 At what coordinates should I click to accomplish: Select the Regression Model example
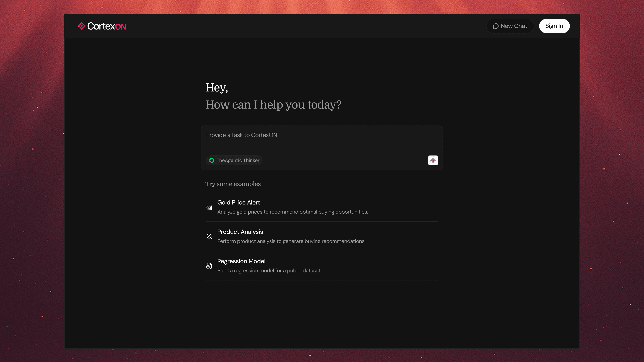pyautogui.click(x=322, y=266)
